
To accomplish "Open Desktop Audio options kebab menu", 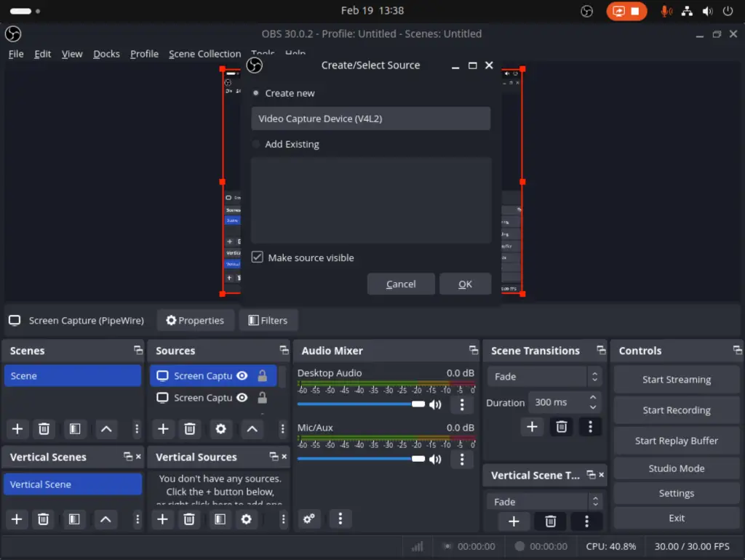I will pyautogui.click(x=462, y=404).
